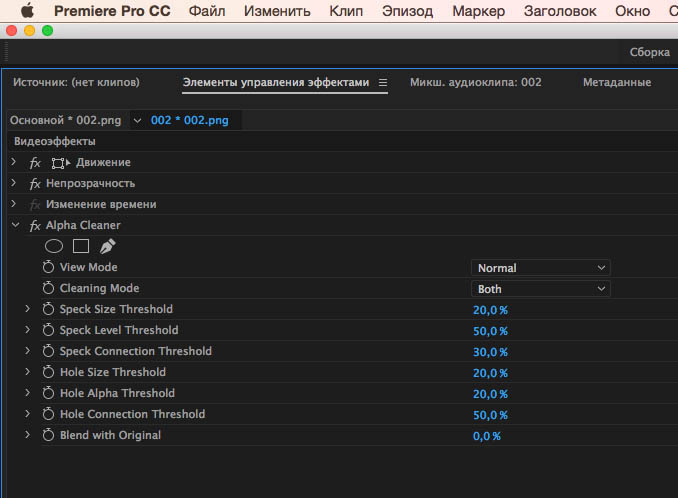Click Hole Alpha Threshold value 20,0 %
The height and width of the screenshot is (498, 678).
490,394
